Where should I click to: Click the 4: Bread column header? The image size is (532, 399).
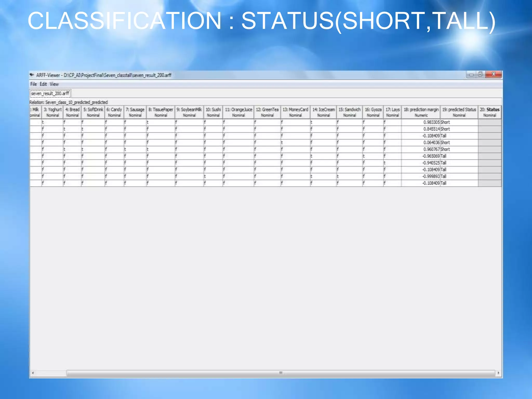click(x=72, y=112)
